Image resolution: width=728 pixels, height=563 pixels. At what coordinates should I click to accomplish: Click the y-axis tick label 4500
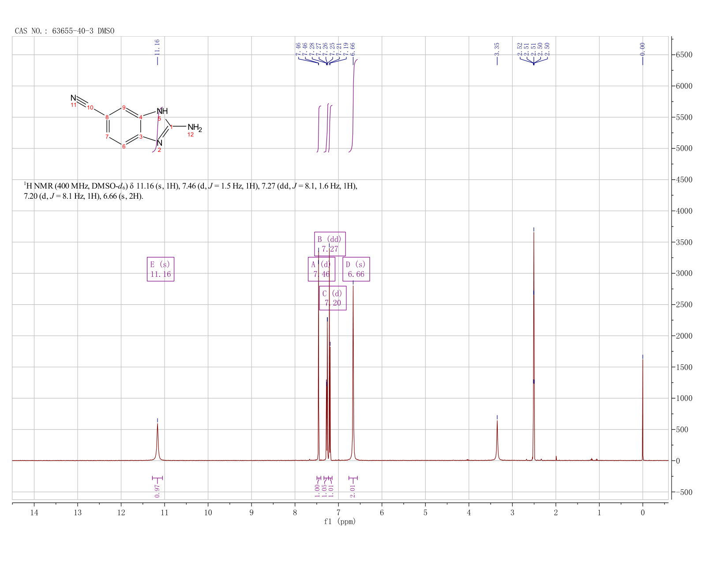pos(684,180)
